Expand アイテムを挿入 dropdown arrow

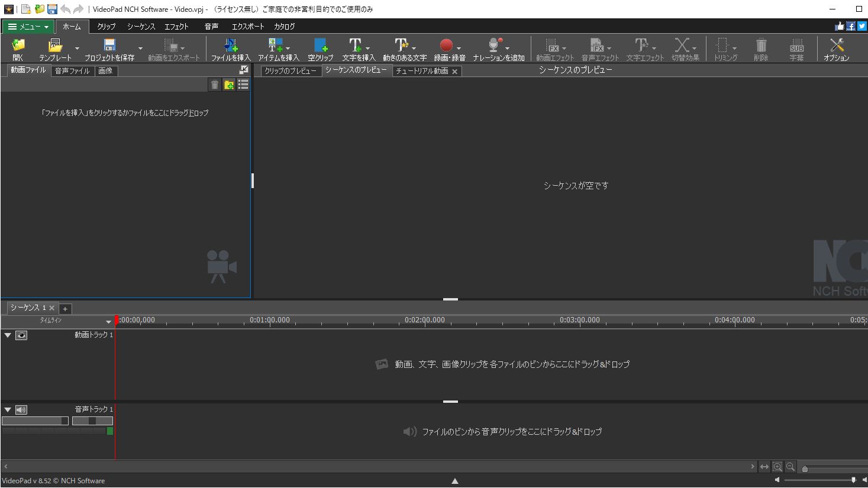point(288,49)
